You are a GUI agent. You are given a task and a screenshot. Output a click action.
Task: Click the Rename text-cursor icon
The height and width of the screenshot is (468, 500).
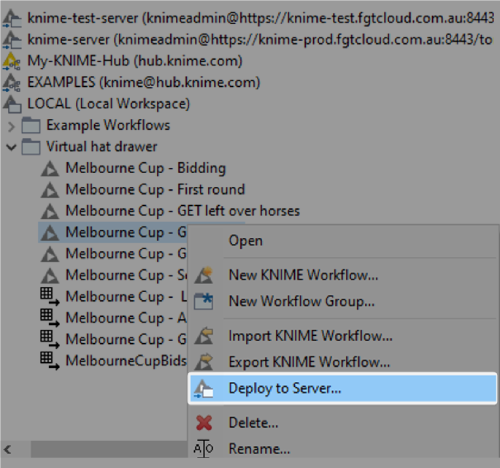coord(203,449)
